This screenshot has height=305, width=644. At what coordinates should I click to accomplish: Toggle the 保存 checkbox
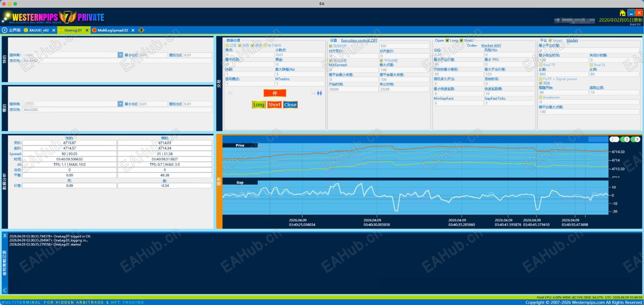click(x=253, y=45)
